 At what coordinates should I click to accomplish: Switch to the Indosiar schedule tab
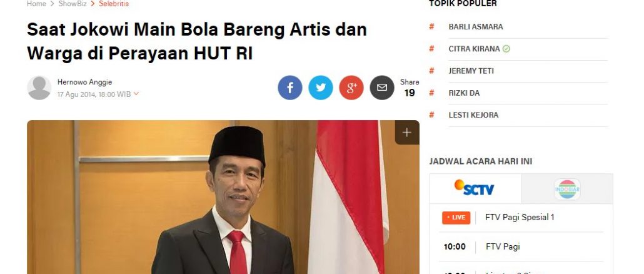[567, 188]
